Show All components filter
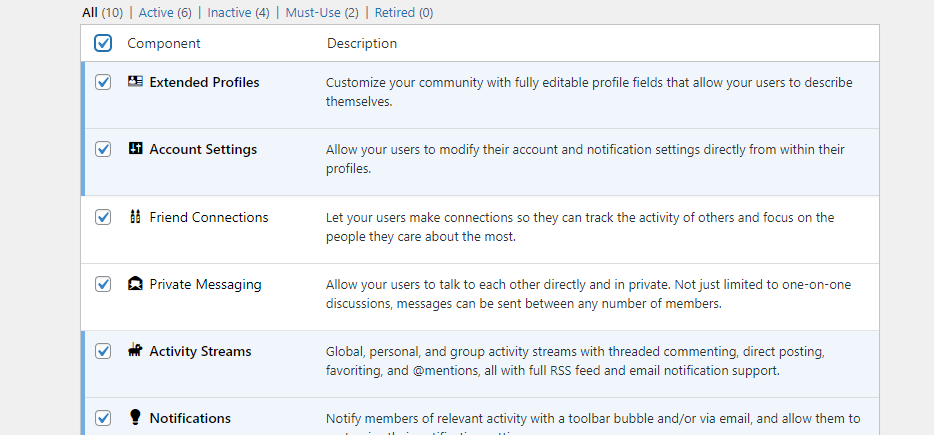Screen dimensions: 934x435 pyautogui.click(x=90, y=13)
